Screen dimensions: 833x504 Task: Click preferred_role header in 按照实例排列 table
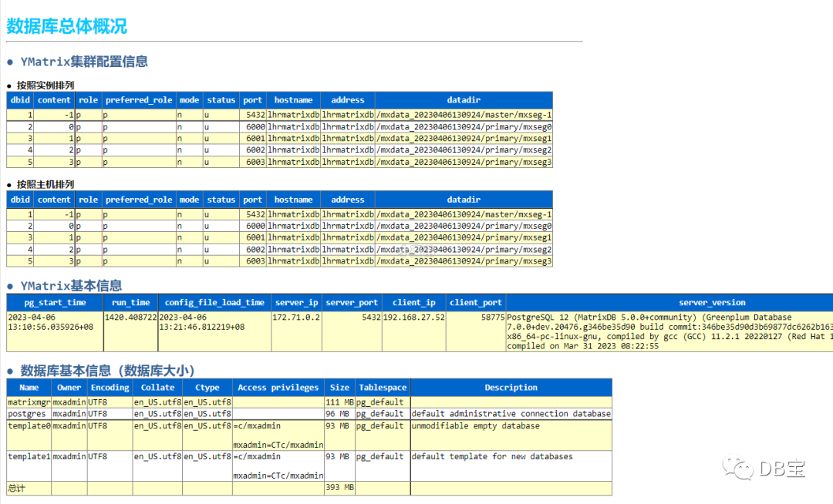tap(139, 99)
